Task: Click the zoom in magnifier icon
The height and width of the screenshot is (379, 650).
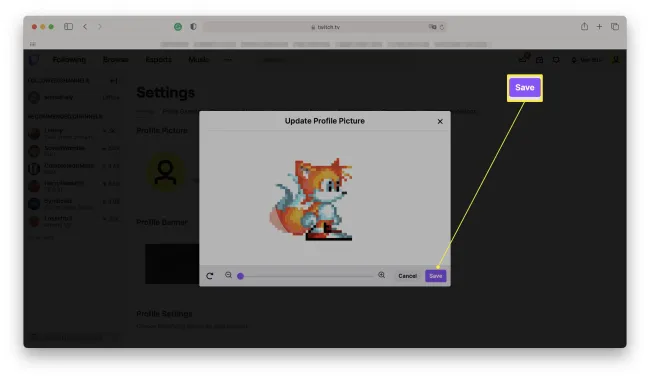Action: click(381, 275)
